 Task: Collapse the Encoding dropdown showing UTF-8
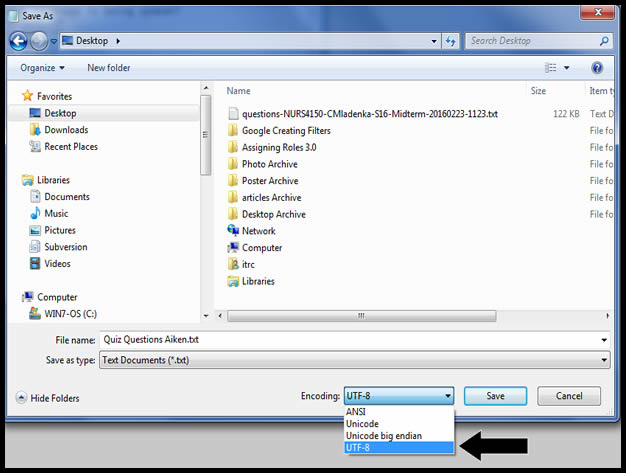(x=399, y=396)
